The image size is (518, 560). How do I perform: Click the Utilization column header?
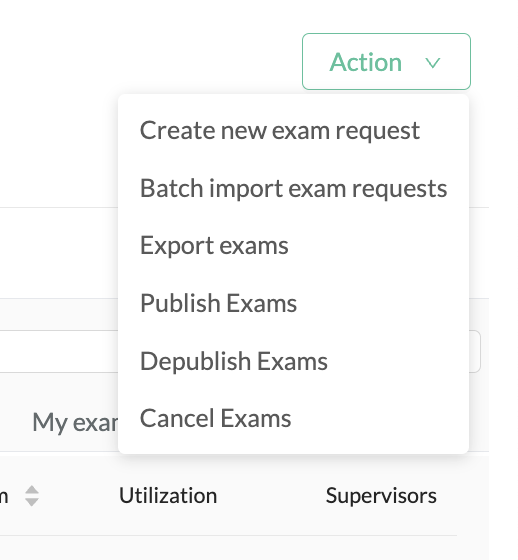[x=168, y=495]
